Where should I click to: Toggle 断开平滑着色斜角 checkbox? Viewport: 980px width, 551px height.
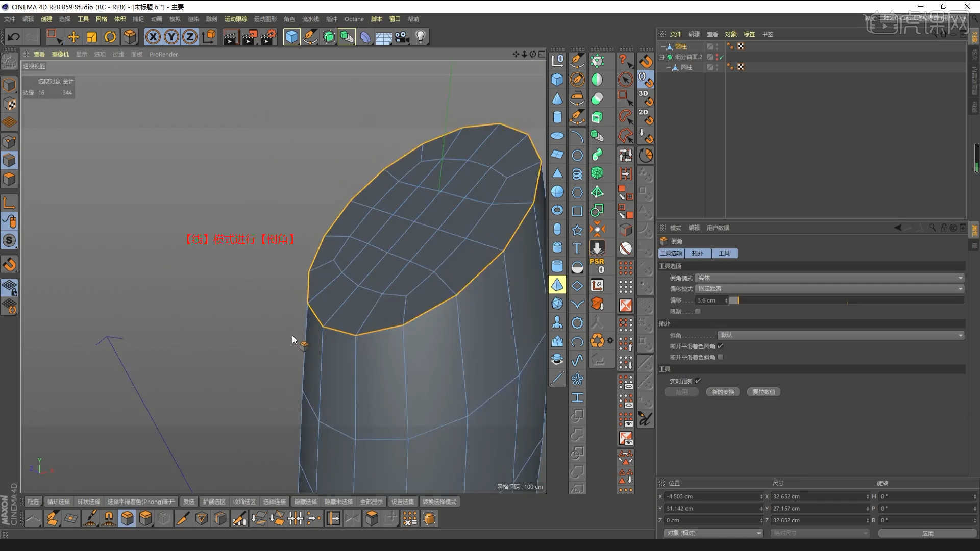pyautogui.click(x=720, y=357)
